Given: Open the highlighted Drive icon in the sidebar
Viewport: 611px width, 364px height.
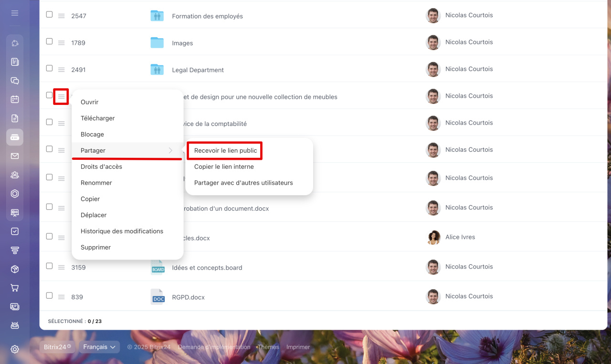Looking at the screenshot, I should coord(15,137).
